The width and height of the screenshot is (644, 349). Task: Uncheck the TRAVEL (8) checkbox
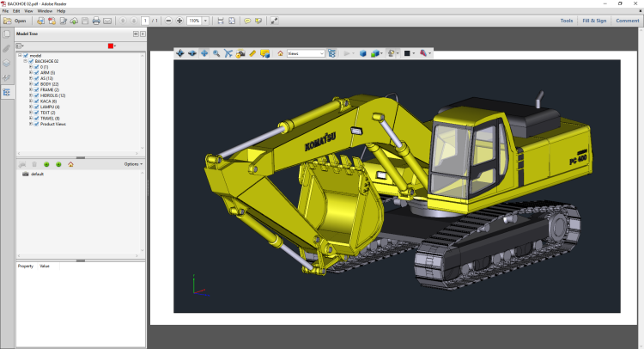point(37,118)
